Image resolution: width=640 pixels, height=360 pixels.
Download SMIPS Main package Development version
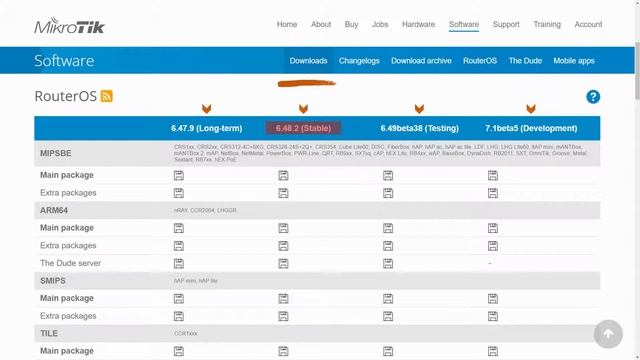[x=493, y=299]
